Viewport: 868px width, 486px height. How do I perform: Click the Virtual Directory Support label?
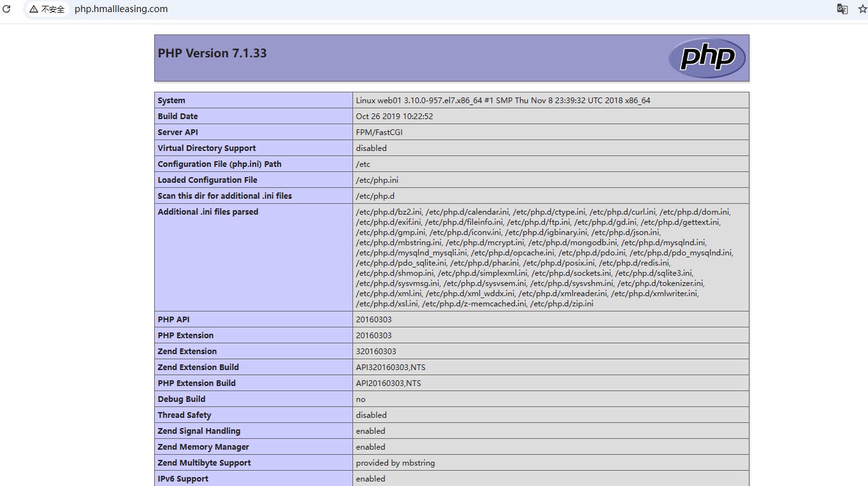pyautogui.click(x=206, y=148)
